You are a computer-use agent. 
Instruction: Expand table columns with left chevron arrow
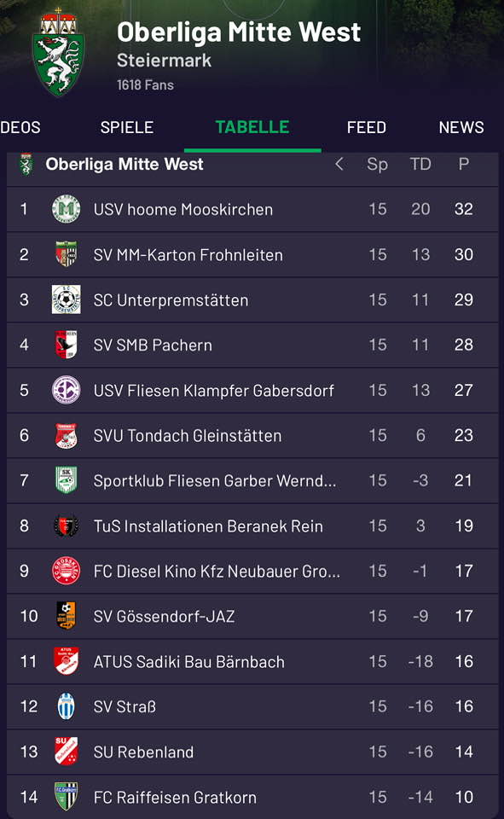pyautogui.click(x=339, y=164)
